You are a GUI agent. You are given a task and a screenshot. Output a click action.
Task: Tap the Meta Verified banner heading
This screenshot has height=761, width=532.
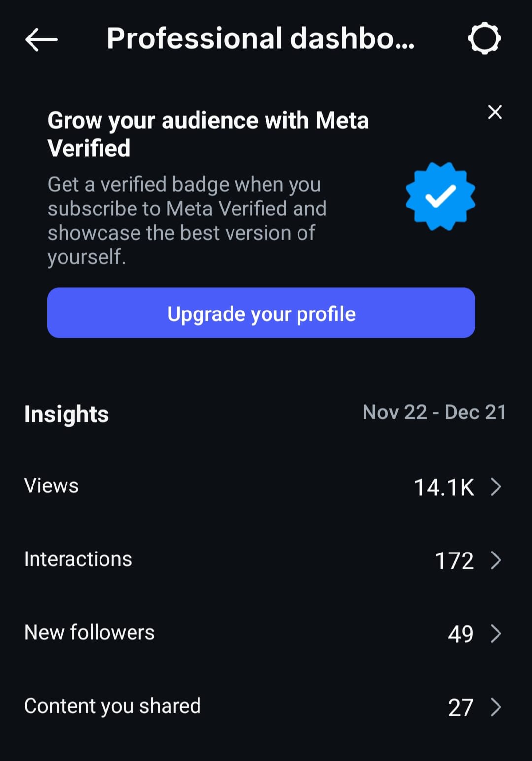pos(208,134)
